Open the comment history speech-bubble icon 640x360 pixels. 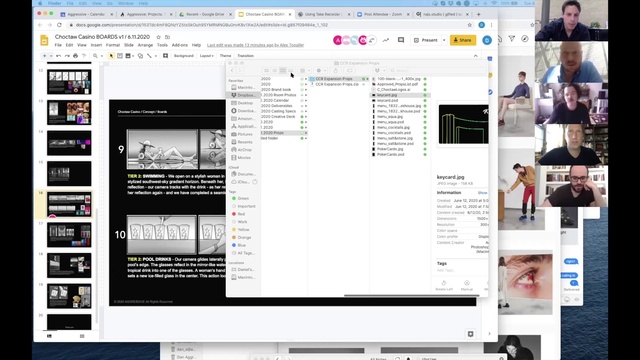click(401, 40)
